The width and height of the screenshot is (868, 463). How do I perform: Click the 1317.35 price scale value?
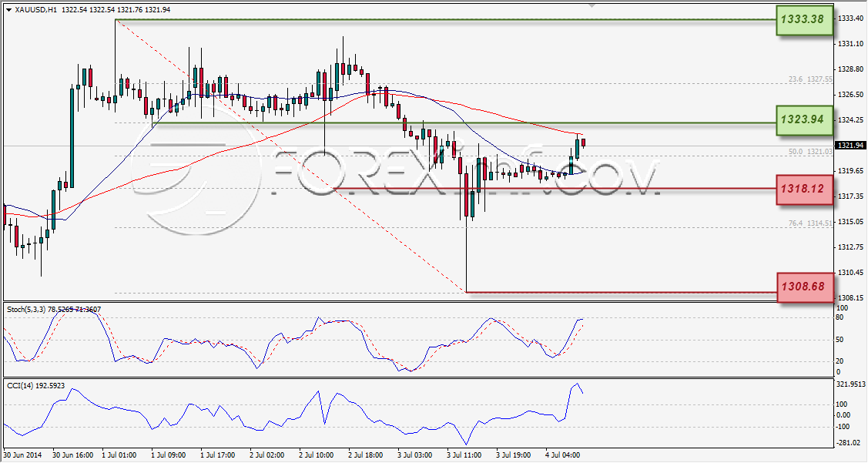pos(850,196)
